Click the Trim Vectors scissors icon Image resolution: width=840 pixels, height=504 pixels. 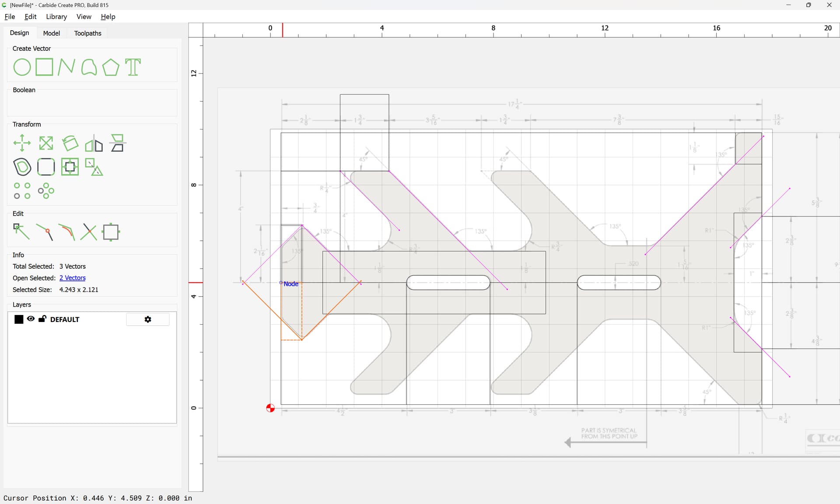(x=88, y=232)
